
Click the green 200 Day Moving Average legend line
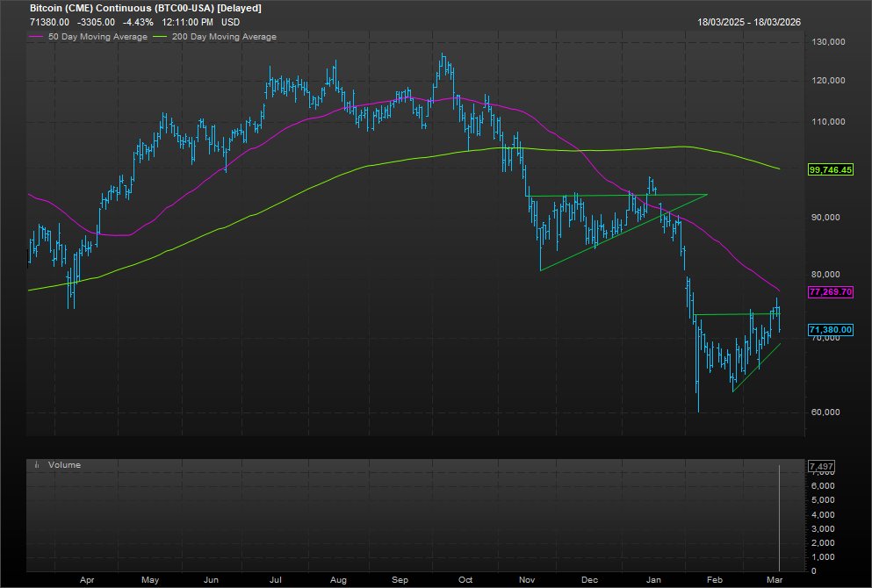(x=160, y=37)
